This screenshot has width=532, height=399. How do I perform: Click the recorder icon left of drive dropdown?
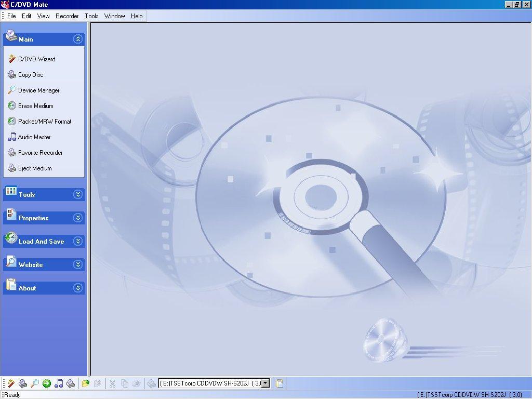pos(151,383)
